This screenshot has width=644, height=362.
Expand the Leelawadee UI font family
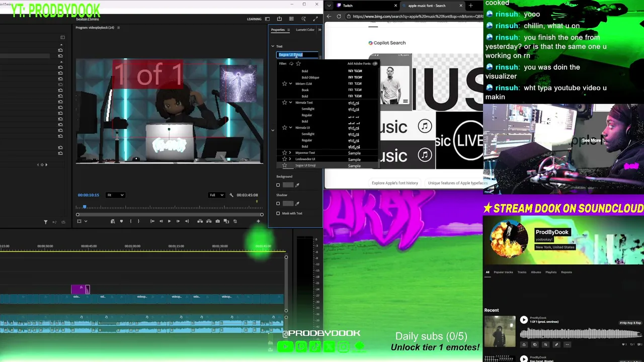pyautogui.click(x=290, y=159)
